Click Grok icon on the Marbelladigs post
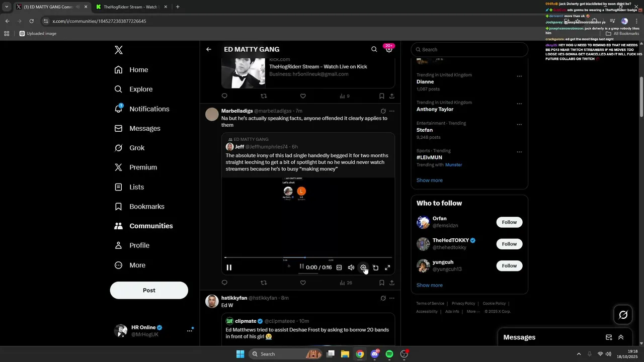 tap(383, 111)
